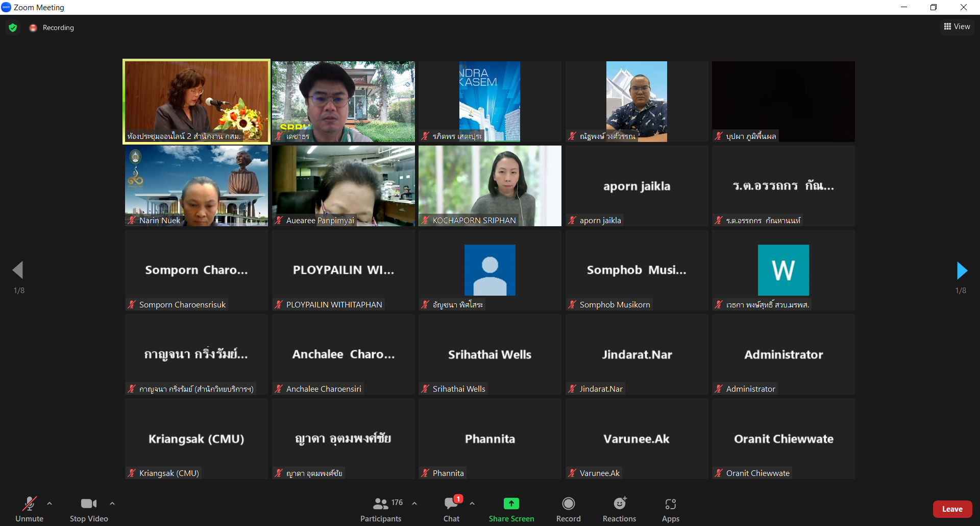Image resolution: width=980 pixels, height=526 pixels.
Task: Click the green Share Screen icon
Action: pyautogui.click(x=511, y=504)
